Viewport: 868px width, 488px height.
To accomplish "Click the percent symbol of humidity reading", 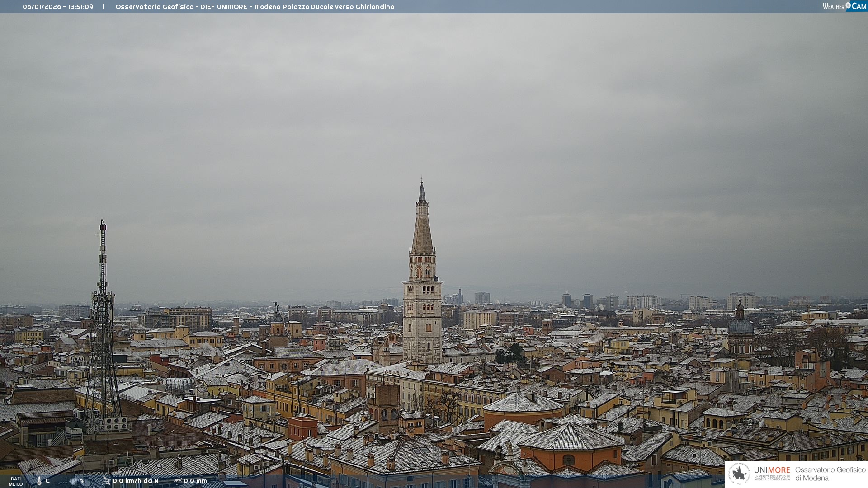I will click(x=82, y=481).
